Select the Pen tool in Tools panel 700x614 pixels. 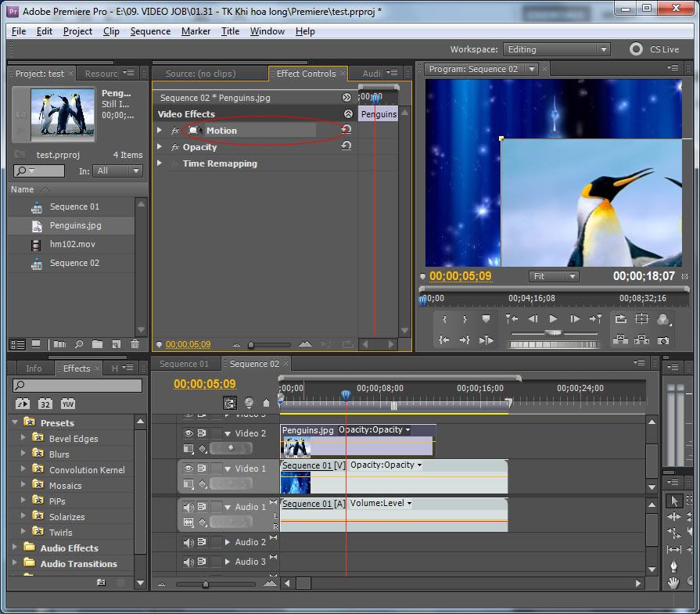coord(673,566)
